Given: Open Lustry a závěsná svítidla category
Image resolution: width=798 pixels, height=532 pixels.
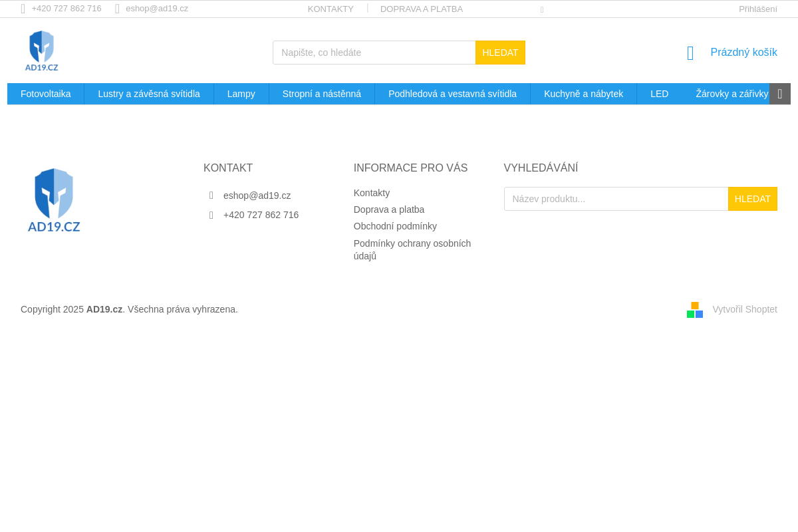Looking at the screenshot, I should (x=149, y=94).
